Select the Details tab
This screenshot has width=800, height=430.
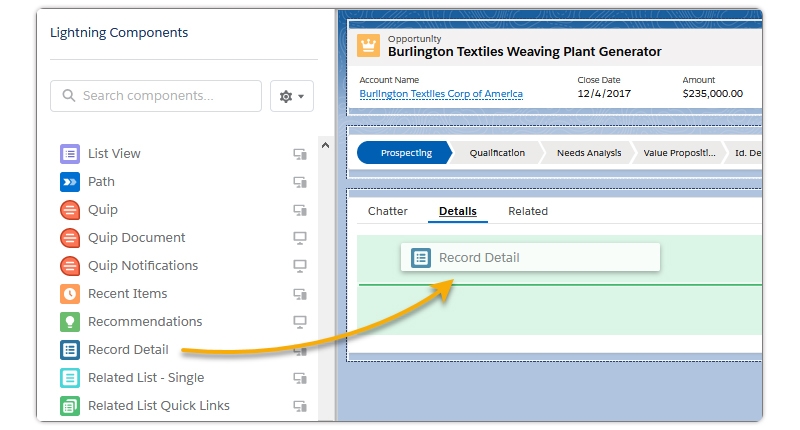click(458, 211)
